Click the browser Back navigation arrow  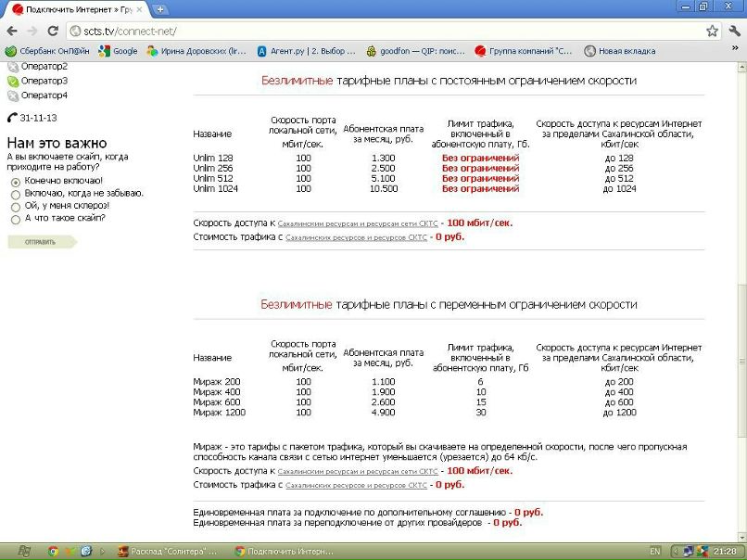(12, 30)
